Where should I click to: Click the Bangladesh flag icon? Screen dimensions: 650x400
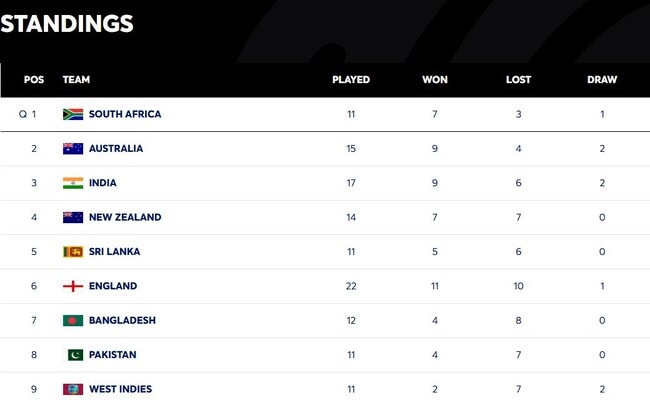[x=73, y=320]
